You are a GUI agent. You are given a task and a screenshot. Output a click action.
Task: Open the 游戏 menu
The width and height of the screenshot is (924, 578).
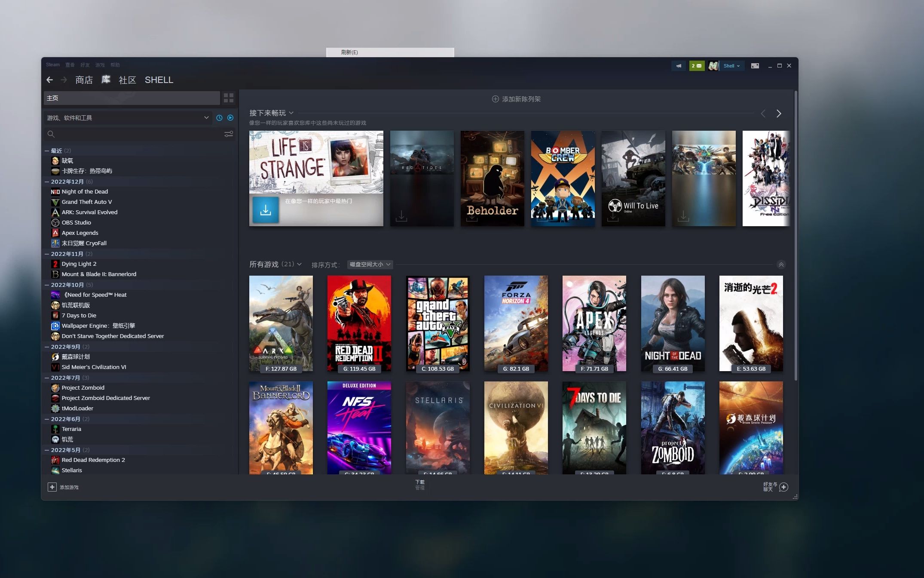(x=100, y=65)
